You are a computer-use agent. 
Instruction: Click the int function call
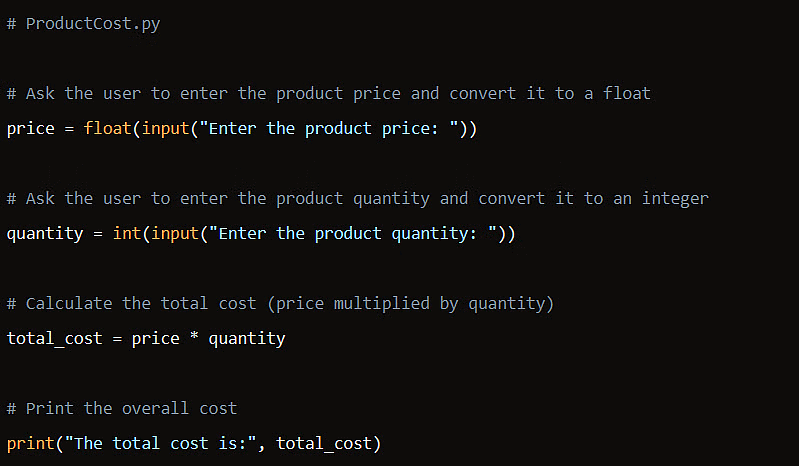(126, 233)
